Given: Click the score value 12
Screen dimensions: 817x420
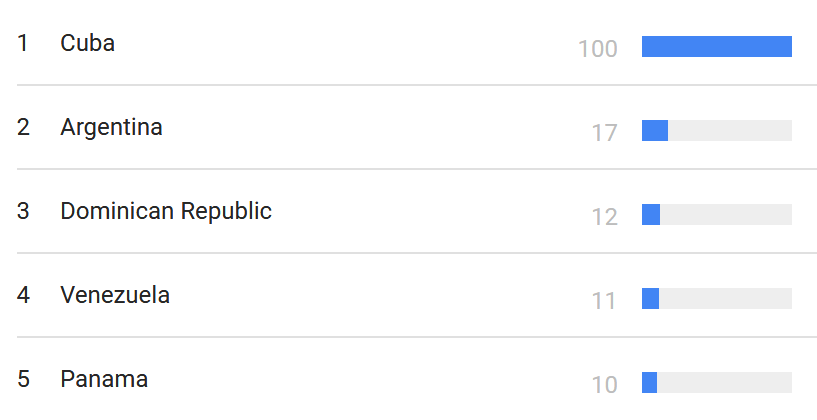Looking at the screenshot, I should [604, 217].
